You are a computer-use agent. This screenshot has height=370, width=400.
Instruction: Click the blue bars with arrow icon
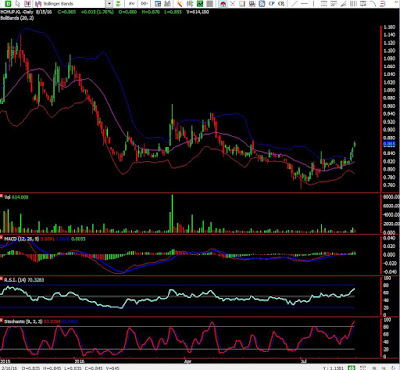(x=190, y=4)
